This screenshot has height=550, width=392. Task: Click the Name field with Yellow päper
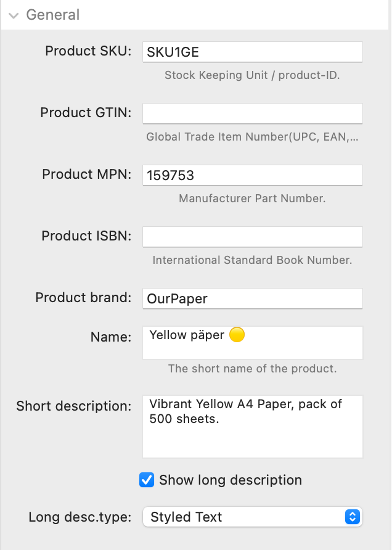253,343
